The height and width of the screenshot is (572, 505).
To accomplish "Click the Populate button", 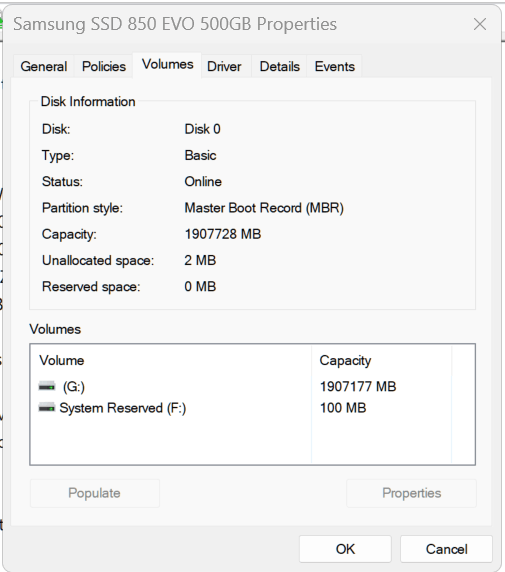I will click(95, 493).
